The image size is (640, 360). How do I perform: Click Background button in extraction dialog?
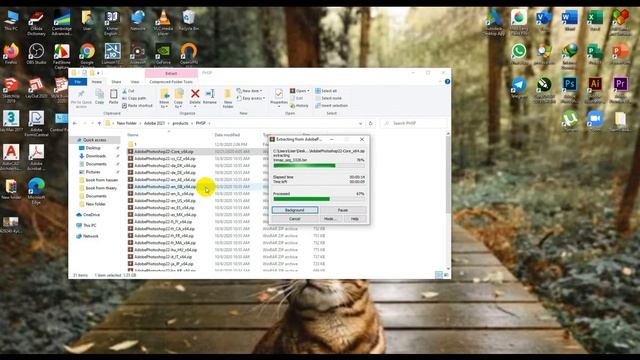(x=295, y=210)
